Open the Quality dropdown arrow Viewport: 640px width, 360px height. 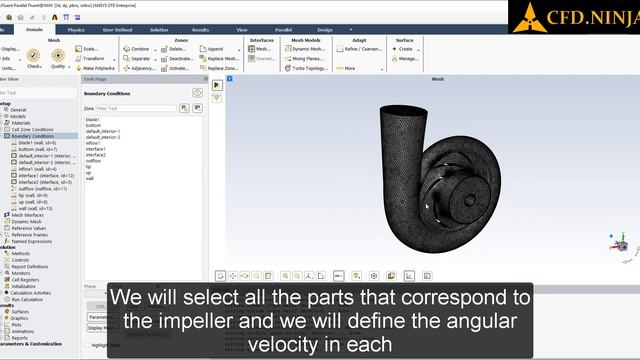click(69, 67)
